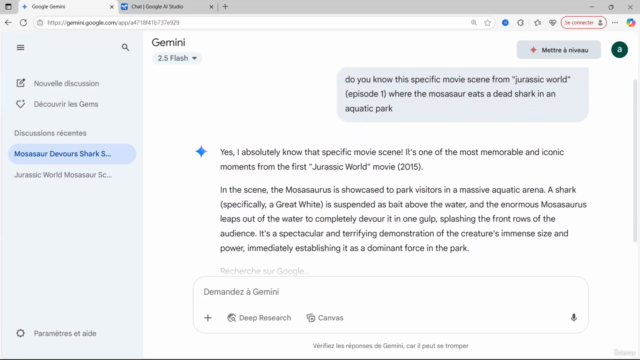Viewport: 640px width, 360px height.
Task: Switch to the Google AI Studio tab
Action: pyautogui.click(x=167, y=7)
